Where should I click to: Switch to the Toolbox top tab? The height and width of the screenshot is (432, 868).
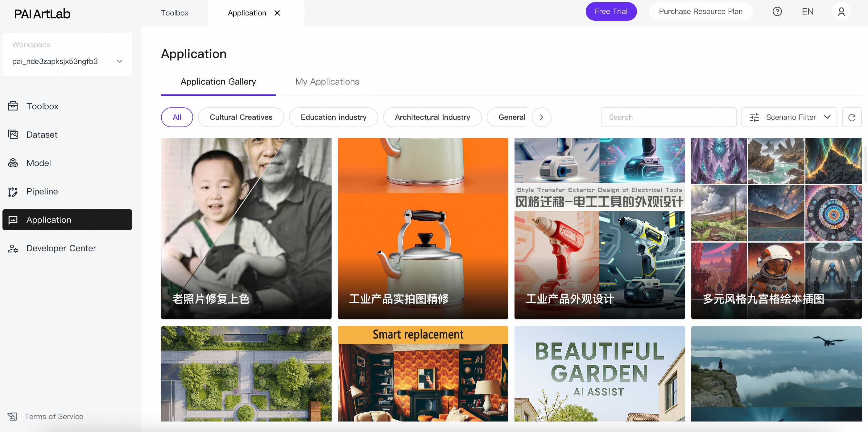(175, 13)
